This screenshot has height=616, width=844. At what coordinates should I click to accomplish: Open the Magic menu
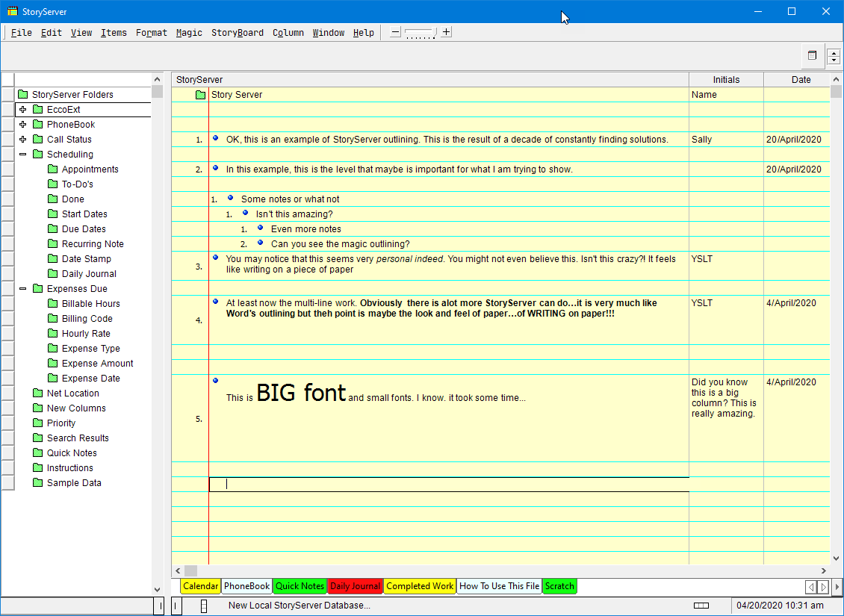(x=189, y=33)
